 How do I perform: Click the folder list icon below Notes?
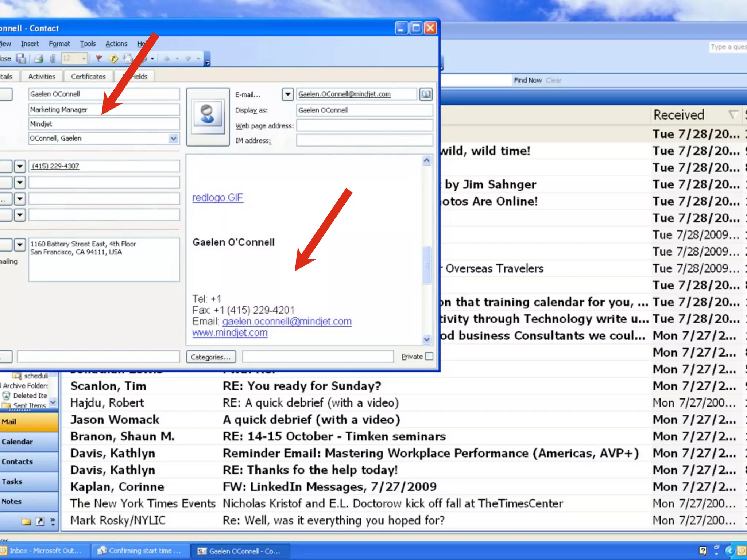click(26, 521)
